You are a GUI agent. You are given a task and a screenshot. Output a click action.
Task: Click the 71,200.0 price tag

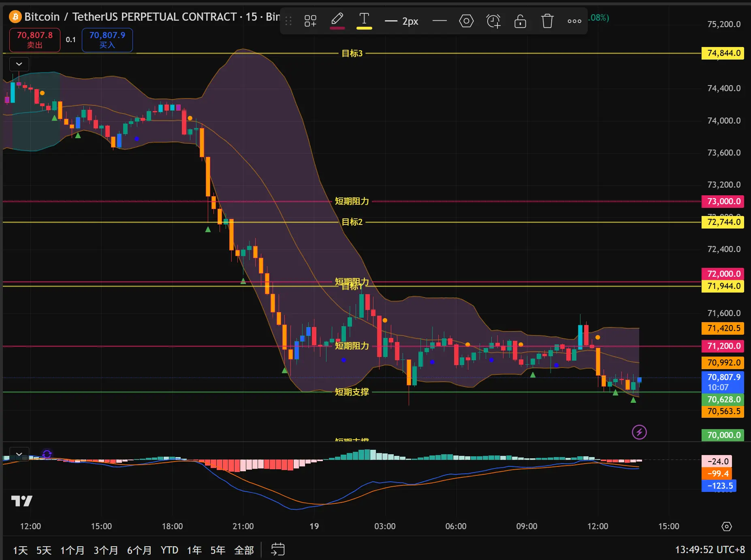(x=723, y=346)
